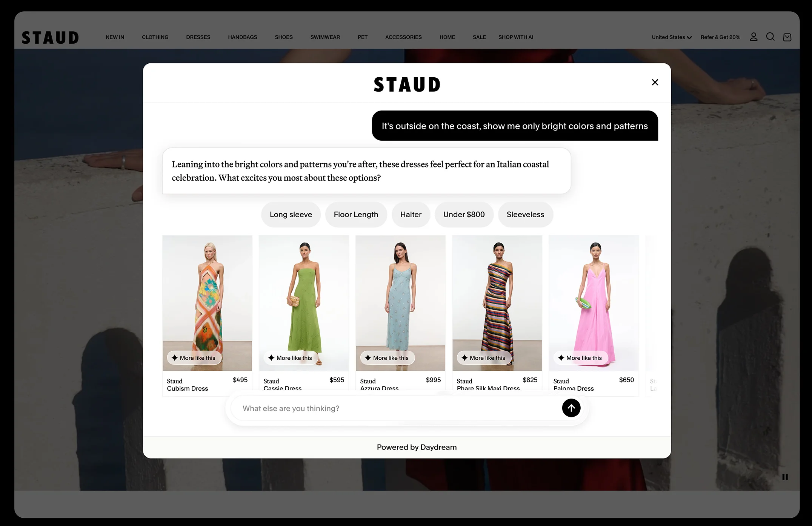
Task: Open the Pet menu
Action: [363, 37]
